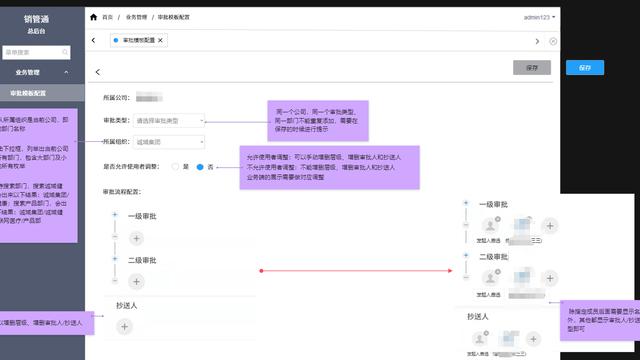Screen dimensions: 640x360
Task: Click the tab bar's left arrow
Action: pos(93,40)
